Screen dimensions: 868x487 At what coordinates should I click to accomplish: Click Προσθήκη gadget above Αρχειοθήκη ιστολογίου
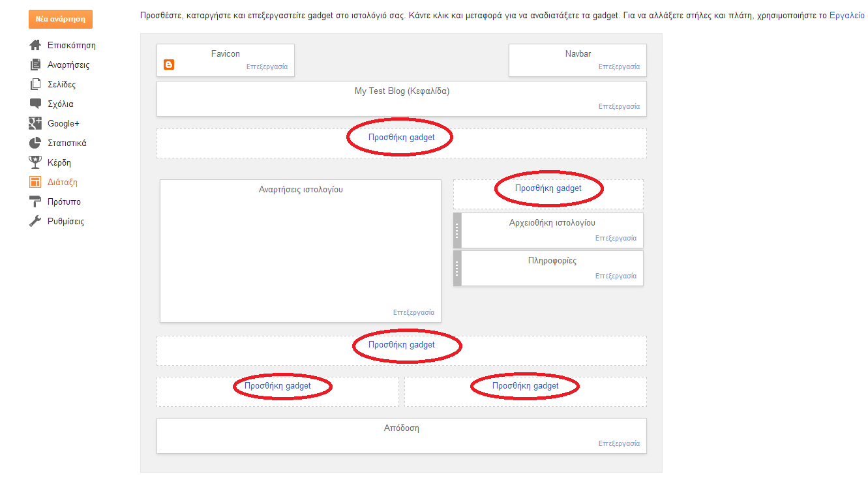(x=548, y=188)
